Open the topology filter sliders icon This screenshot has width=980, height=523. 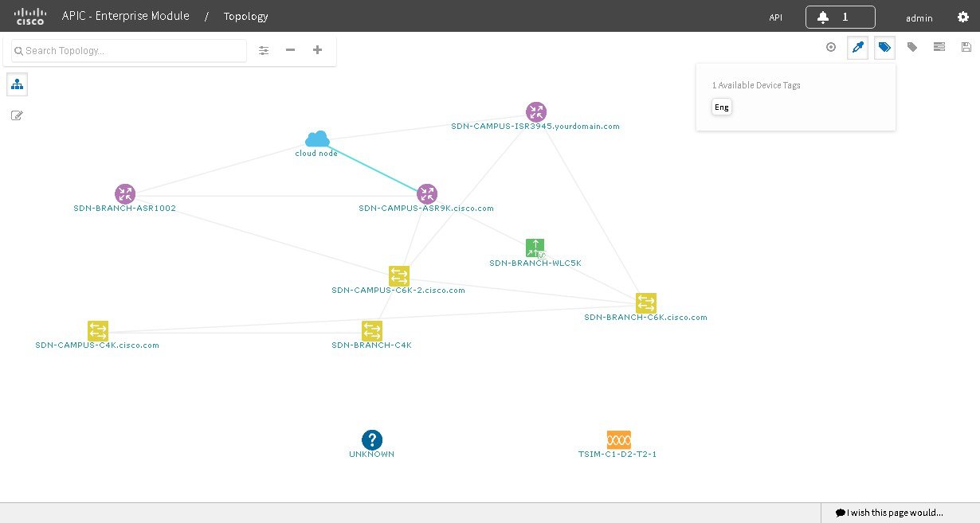(264, 50)
